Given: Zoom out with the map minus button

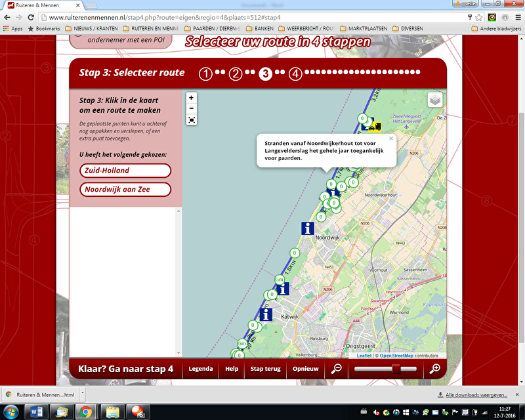Looking at the screenshot, I should click(x=191, y=108).
